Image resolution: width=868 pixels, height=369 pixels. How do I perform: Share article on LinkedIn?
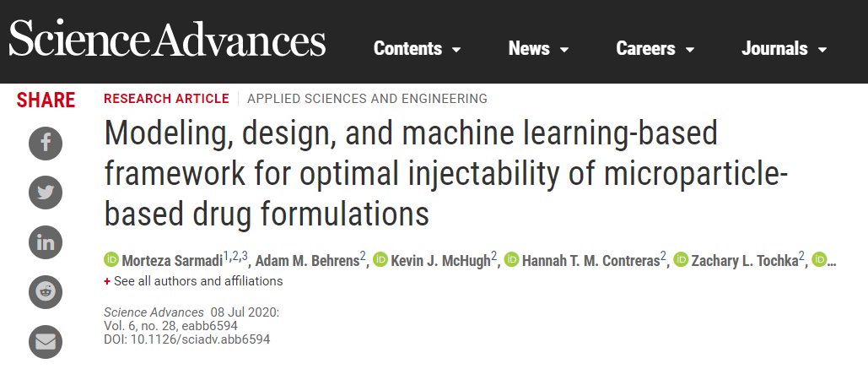pos(46,242)
